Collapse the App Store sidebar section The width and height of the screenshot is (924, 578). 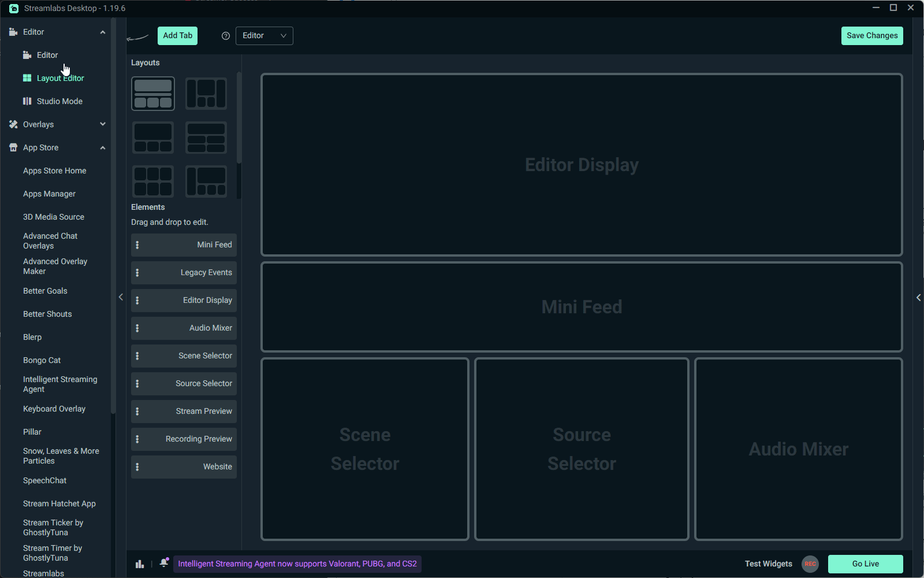pyautogui.click(x=103, y=147)
